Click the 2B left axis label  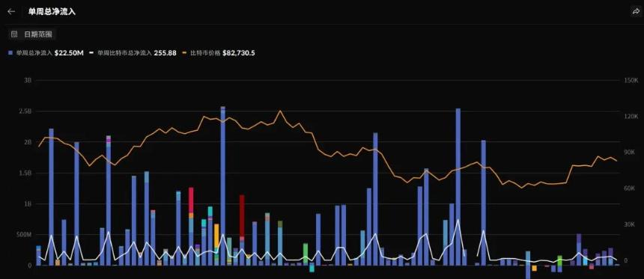(x=28, y=142)
